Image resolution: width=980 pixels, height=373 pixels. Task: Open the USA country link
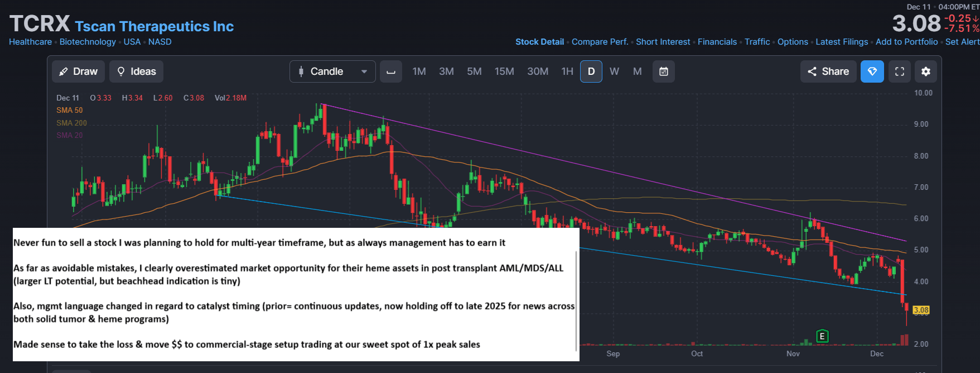(132, 42)
